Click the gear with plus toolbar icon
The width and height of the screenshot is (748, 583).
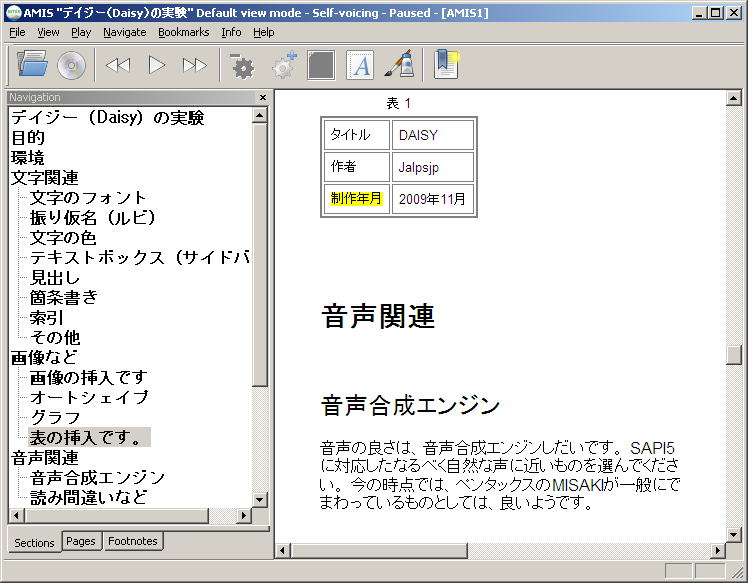click(284, 65)
